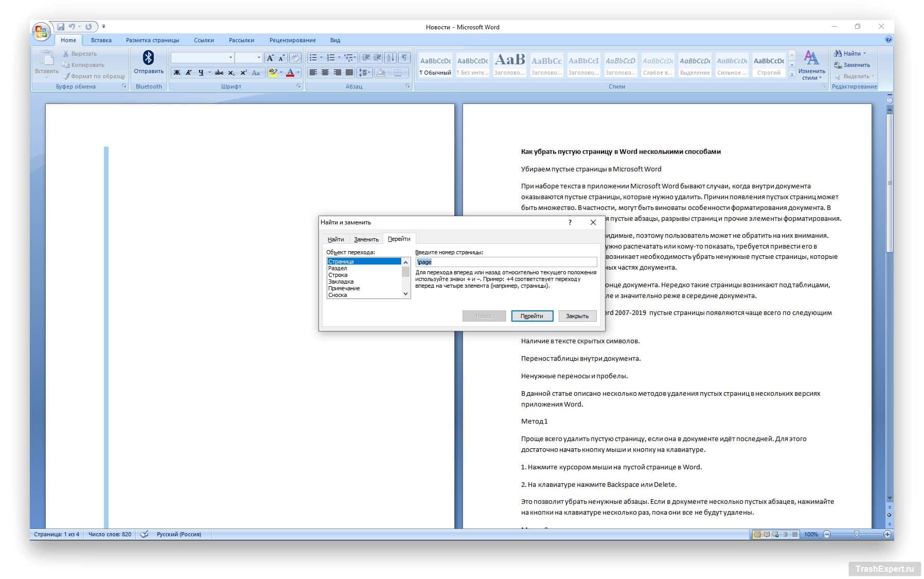Click the Закрыть button in dialog
This screenshot has width=924, height=579.
tap(577, 316)
